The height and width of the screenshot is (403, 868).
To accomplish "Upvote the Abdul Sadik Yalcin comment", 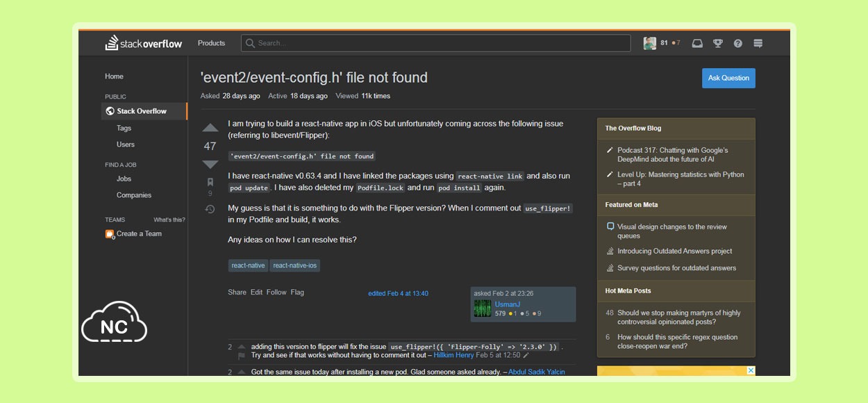I will [x=242, y=372].
